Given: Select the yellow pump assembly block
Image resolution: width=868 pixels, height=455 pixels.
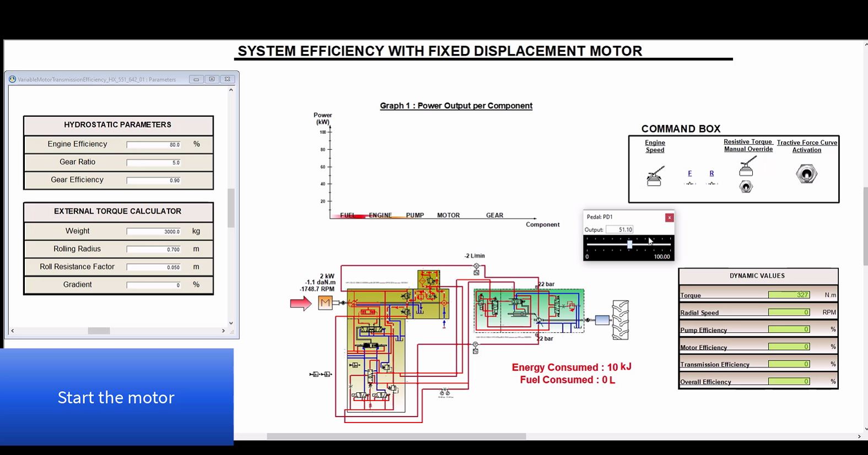Looking at the screenshot, I should (398, 304).
